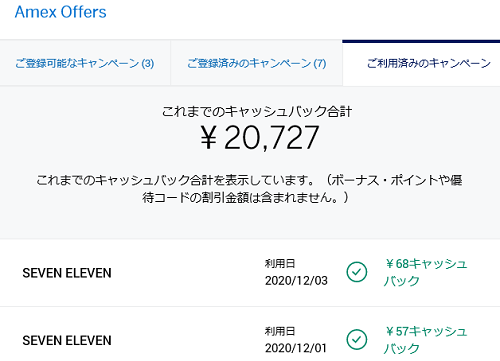Click the green checkmark for the 2020/12/03 entry
This screenshot has width=500, height=361.
pos(357,272)
